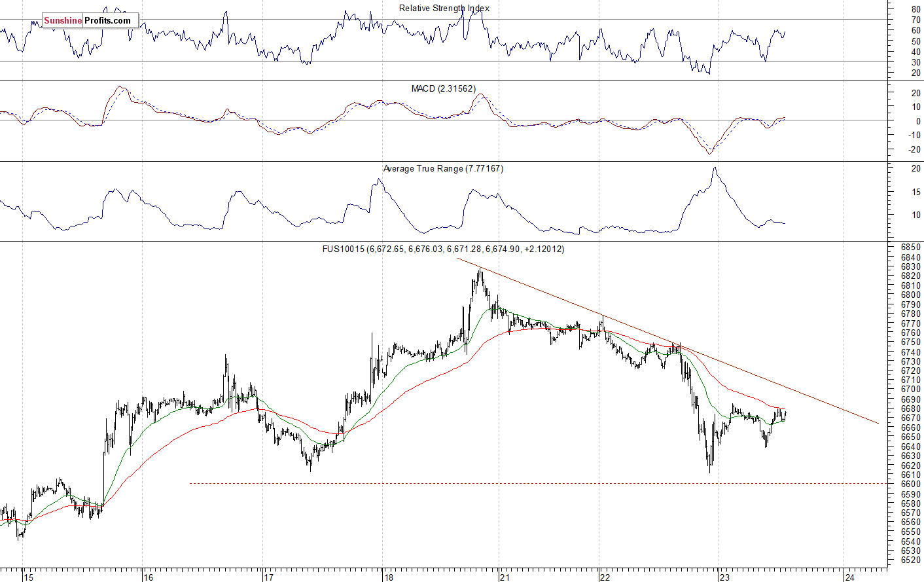Click the 6620 price axis value
924x582 pixels.
[910, 465]
